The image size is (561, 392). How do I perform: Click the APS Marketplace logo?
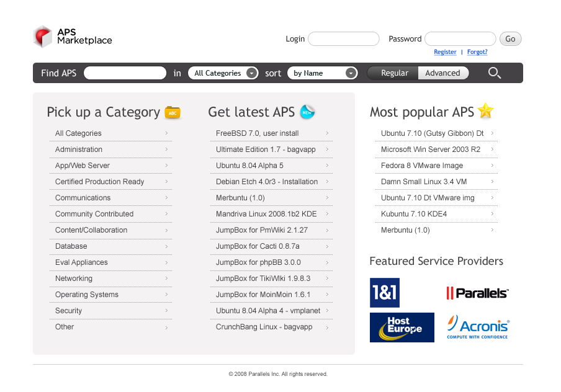coord(72,37)
